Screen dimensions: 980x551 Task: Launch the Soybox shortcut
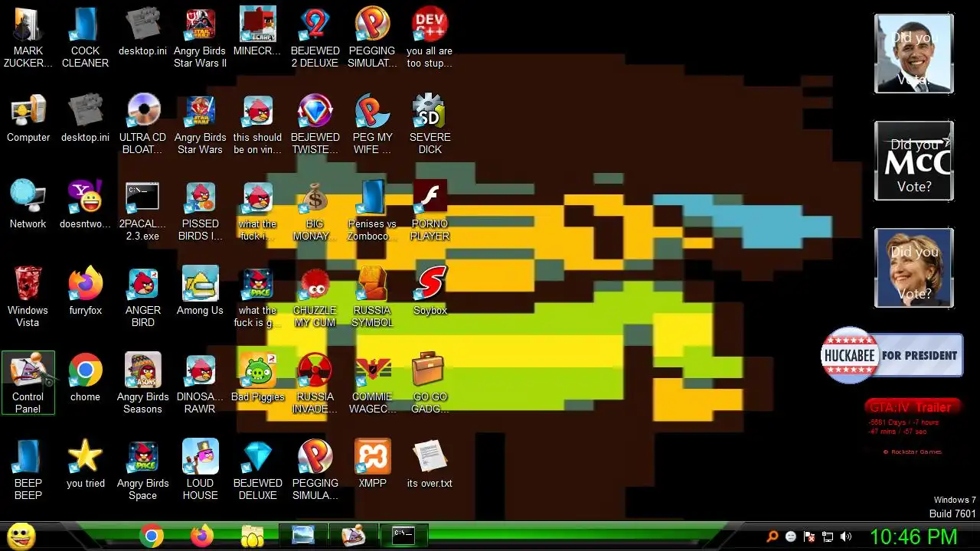[430, 292]
